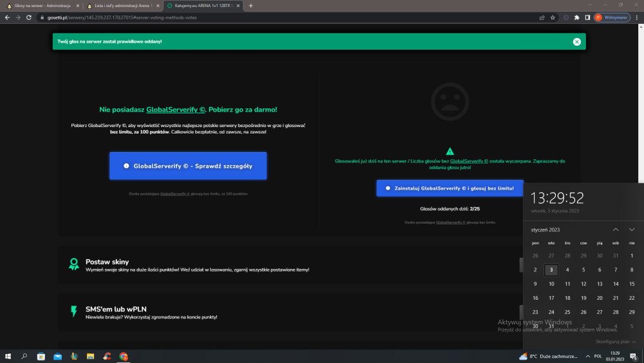The height and width of the screenshot is (363, 644).
Task: Open Chrome three-dot menu
Action: (x=637, y=17)
